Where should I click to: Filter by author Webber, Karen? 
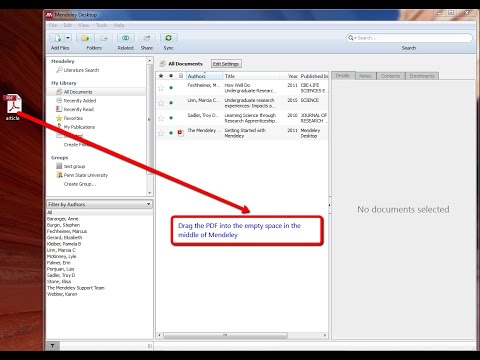pyautogui.click(x=62, y=294)
